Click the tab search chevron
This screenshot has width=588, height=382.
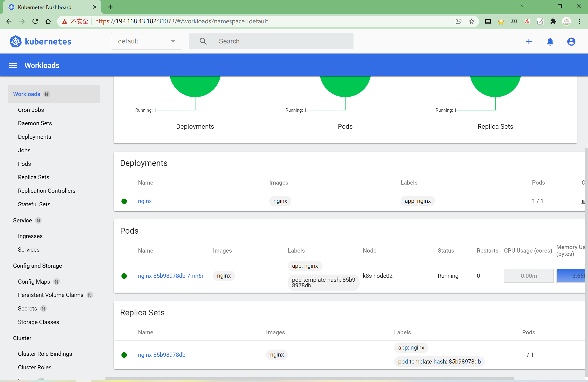[523, 6]
